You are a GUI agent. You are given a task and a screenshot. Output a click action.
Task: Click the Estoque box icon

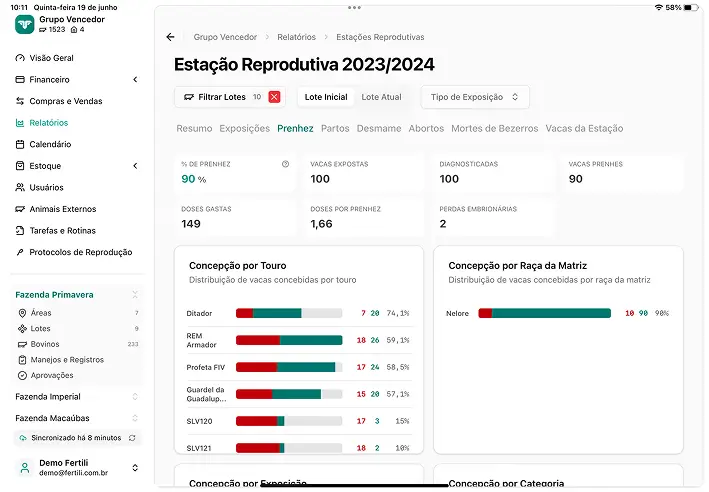[x=20, y=166]
